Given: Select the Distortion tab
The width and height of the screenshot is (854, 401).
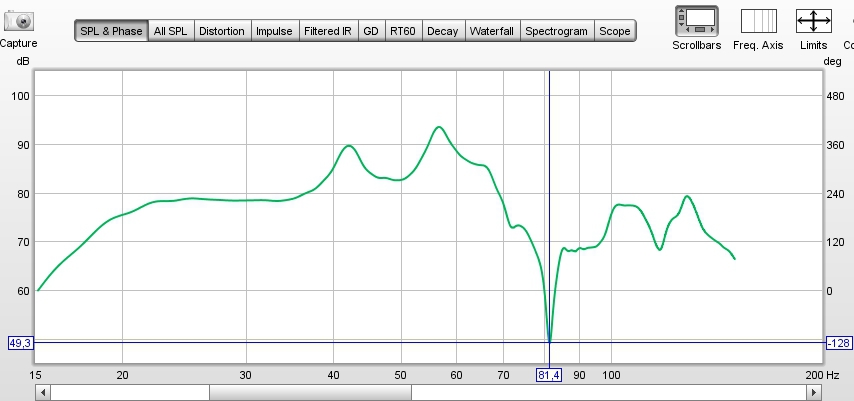Looking at the screenshot, I should [221, 31].
